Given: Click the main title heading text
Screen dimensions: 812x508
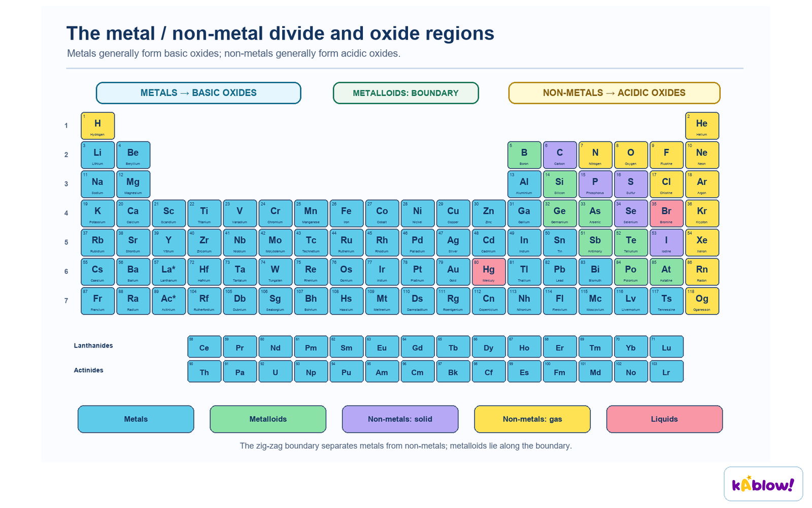Looking at the screenshot, I should (280, 34).
